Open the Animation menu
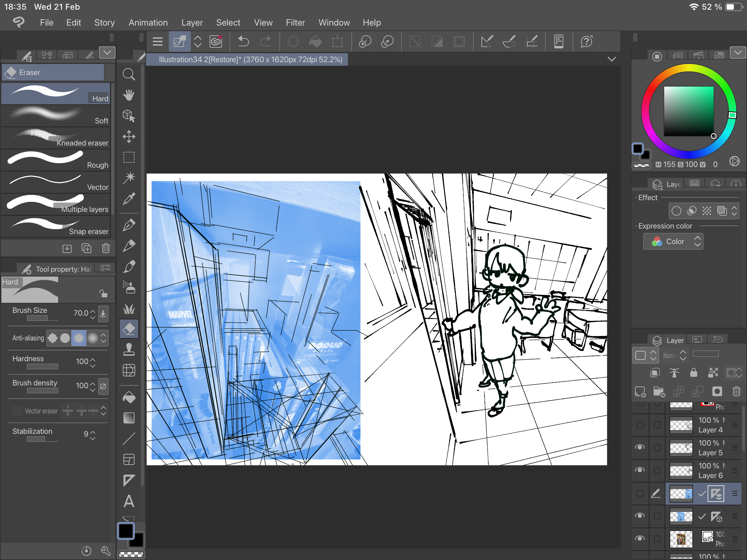The width and height of the screenshot is (747, 560). tap(148, 23)
